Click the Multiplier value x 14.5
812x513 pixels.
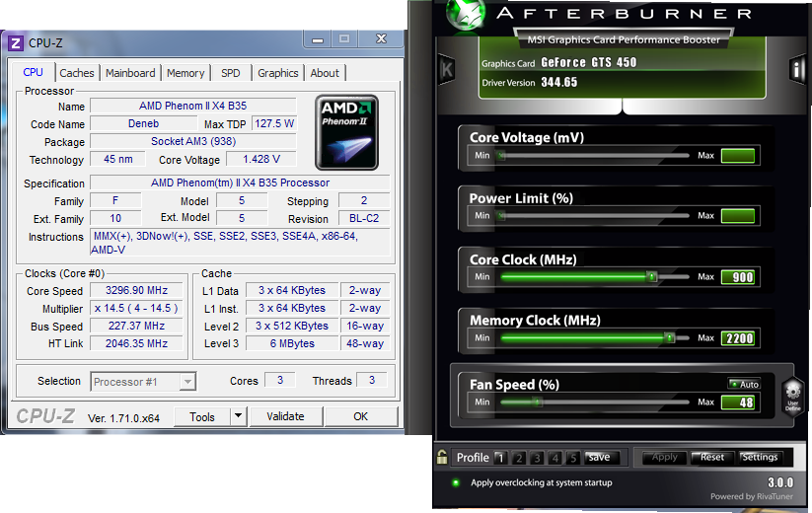[136, 309]
